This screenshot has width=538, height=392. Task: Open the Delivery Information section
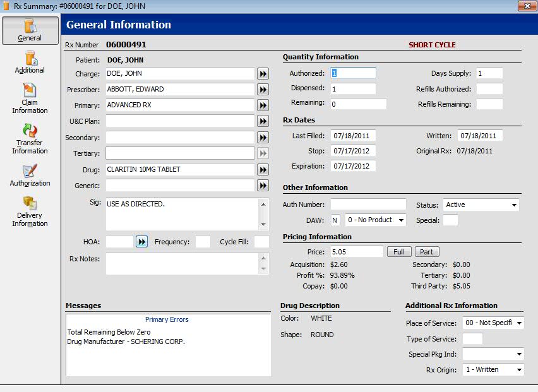click(30, 212)
